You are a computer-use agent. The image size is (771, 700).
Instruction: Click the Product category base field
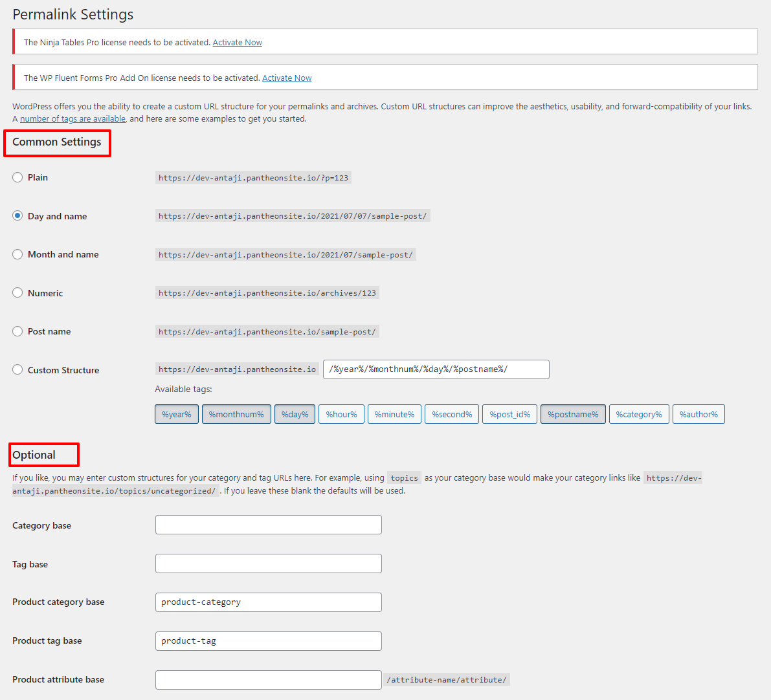point(268,602)
